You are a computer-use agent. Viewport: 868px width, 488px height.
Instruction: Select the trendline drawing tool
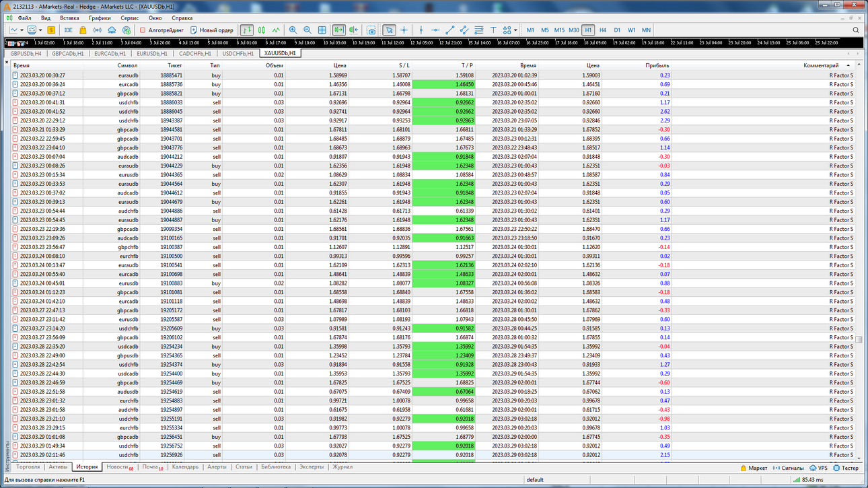450,30
